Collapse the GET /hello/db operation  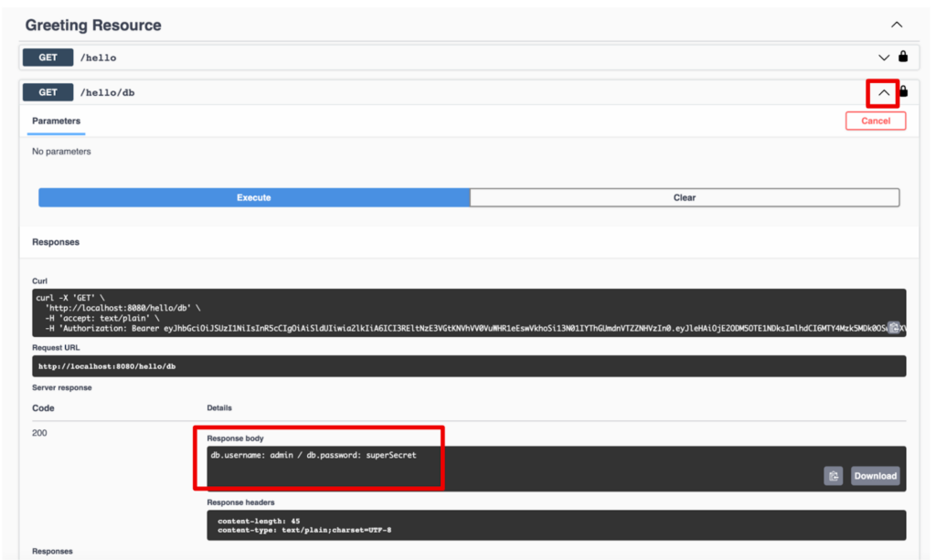(882, 92)
